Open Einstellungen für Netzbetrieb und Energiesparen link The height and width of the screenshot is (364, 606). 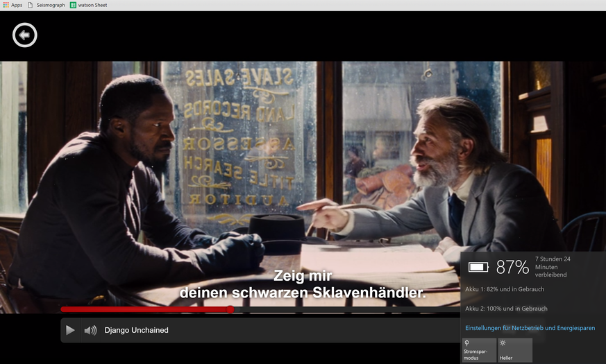[530, 328]
